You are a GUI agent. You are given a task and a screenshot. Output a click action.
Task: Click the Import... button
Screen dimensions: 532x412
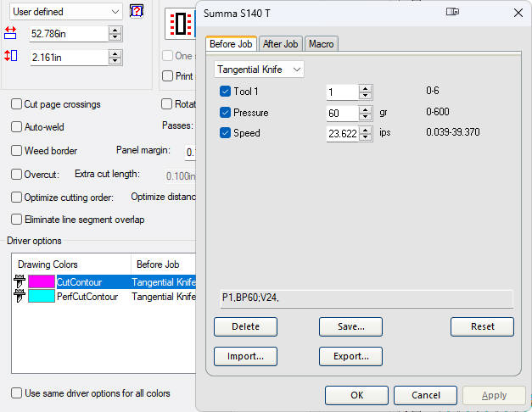(245, 356)
